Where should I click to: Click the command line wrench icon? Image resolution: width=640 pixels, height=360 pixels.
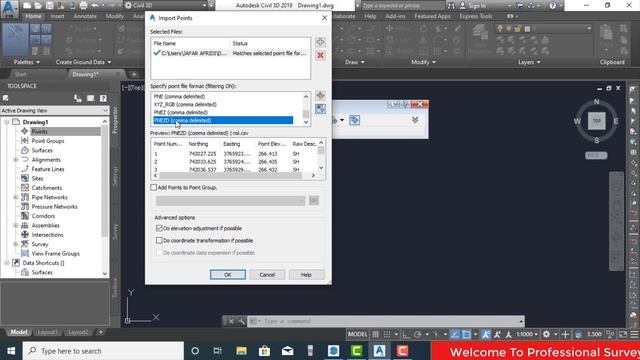coord(242,321)
